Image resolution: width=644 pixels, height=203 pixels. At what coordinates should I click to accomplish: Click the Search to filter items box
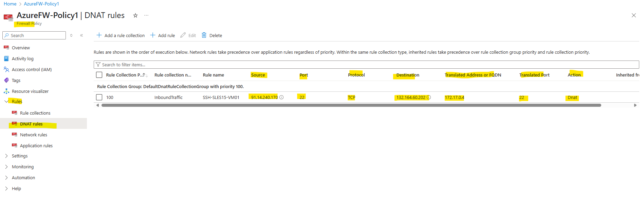pyautogui.click(x=366, y=65)
